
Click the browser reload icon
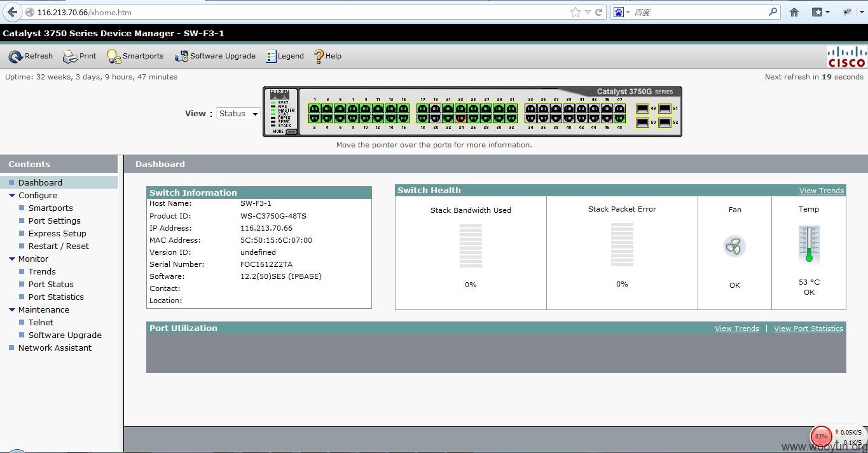[599, 12]
